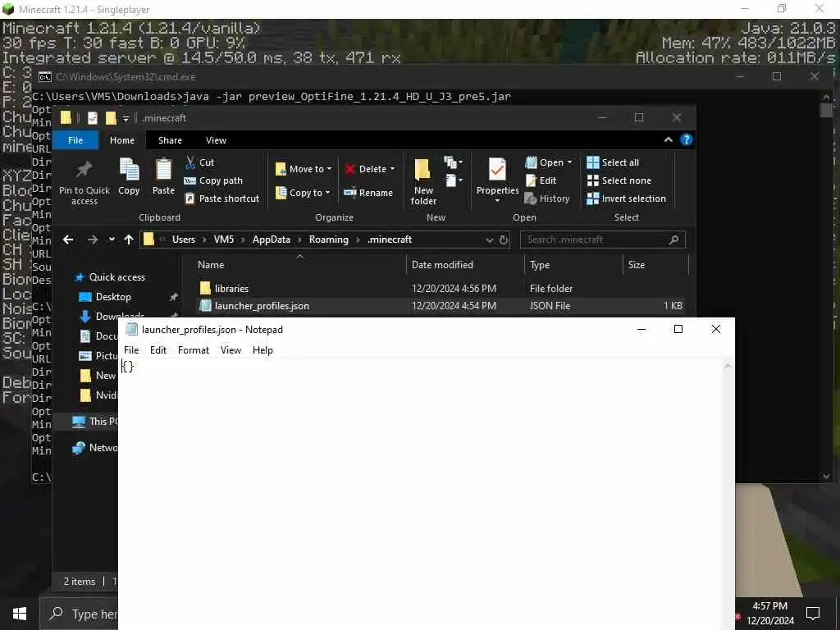Refresh the .minecraft folder view
840x630 pixels.
pos(503,240)
